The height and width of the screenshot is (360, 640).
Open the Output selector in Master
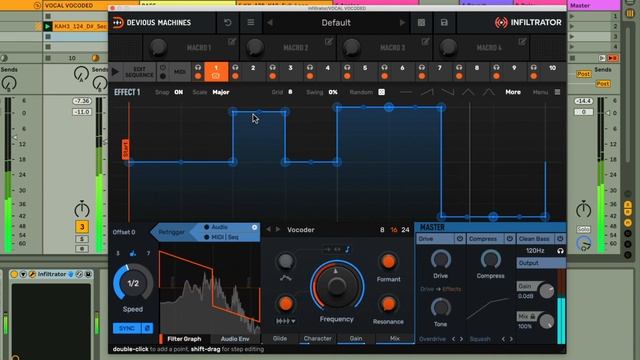(541, 263)
